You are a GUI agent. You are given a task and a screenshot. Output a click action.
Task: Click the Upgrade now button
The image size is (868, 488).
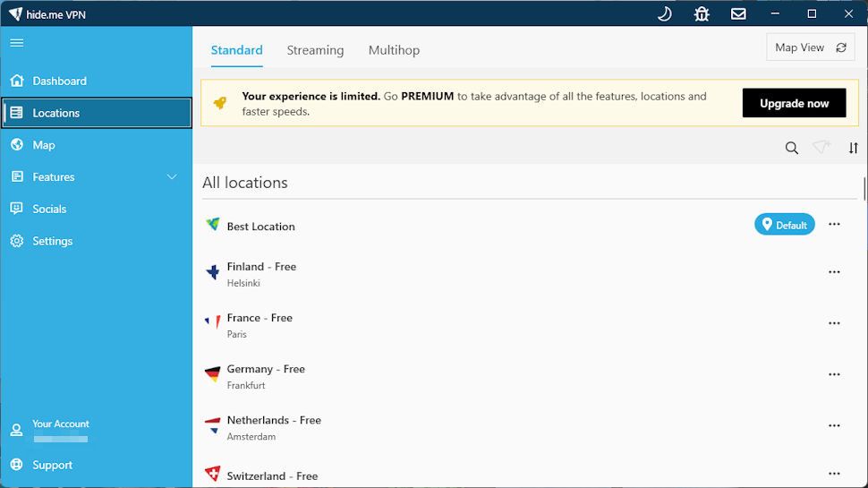[794, 103]
